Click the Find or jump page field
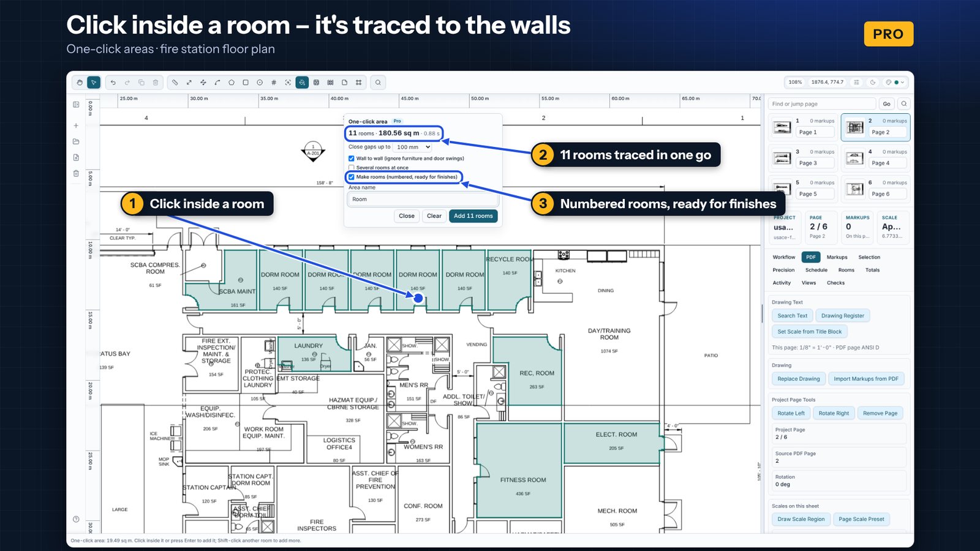The width and height of the screenshot is (980, 551). [822, 103]
